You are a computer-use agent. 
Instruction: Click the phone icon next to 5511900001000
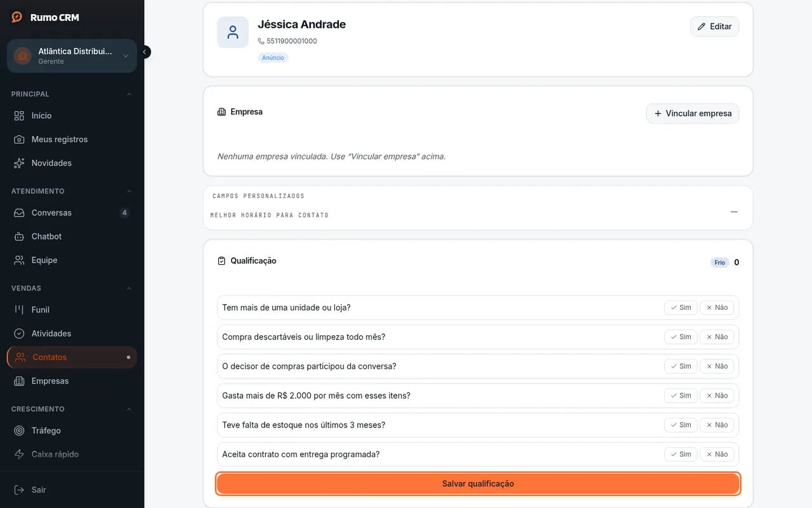[x=261, y=41]
